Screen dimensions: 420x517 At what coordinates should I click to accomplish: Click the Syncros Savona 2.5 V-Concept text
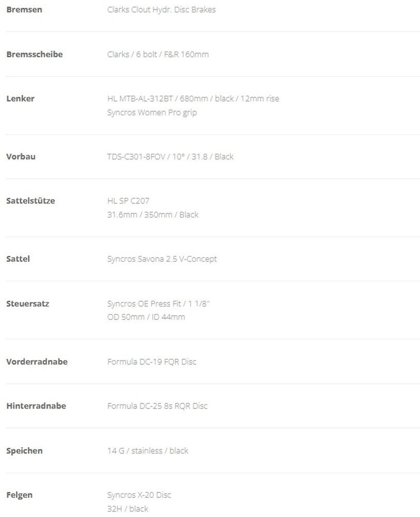162,259
